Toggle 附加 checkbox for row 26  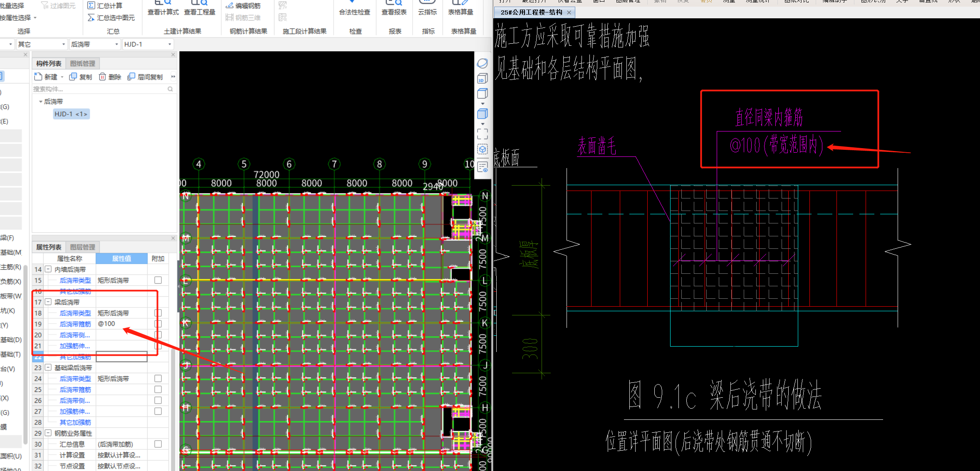[x=158, y=400]
